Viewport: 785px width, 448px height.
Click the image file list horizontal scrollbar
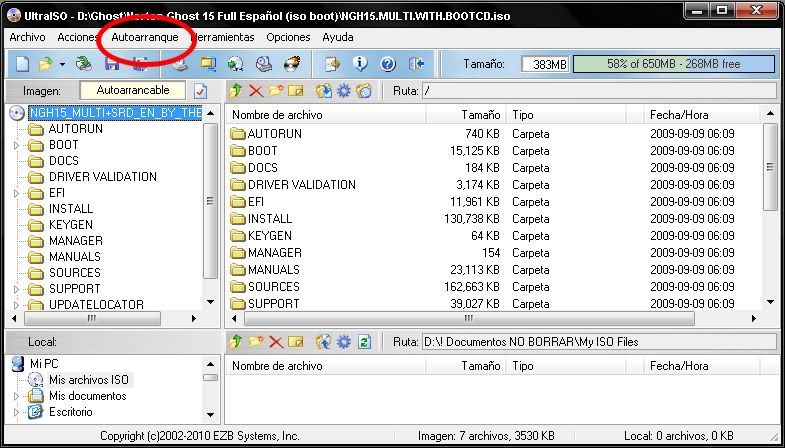pos(469,318)
